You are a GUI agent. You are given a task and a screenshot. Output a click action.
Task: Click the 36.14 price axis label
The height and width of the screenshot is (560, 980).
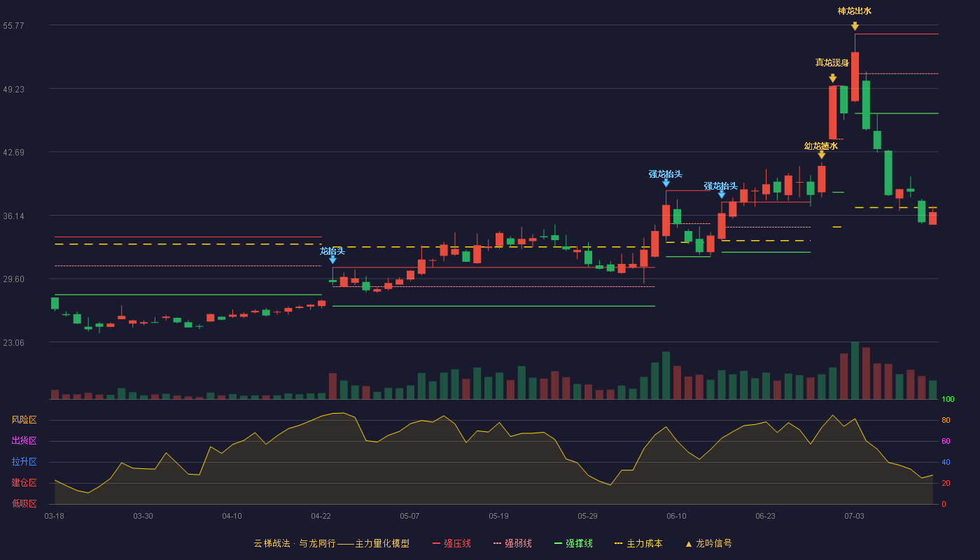point(13,216)
